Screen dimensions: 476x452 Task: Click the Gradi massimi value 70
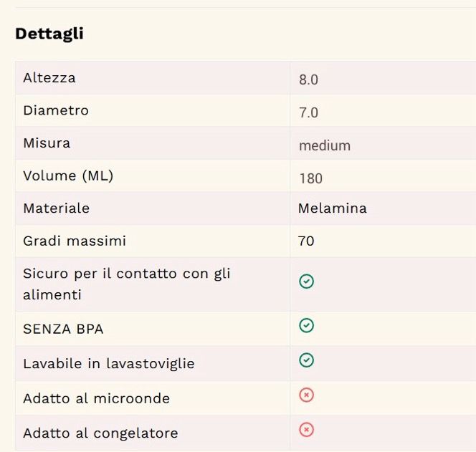click(x=306, y=241)
